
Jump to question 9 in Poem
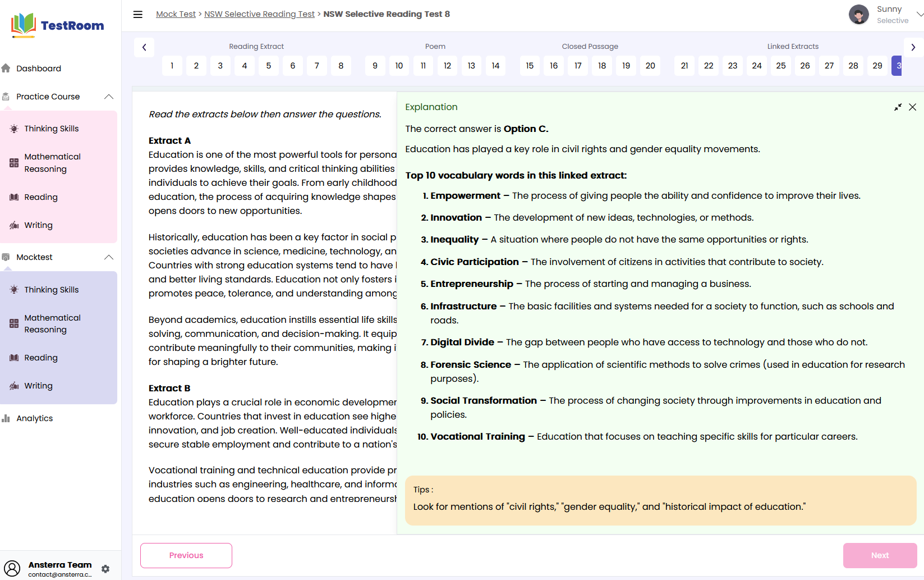coord(375,66)
